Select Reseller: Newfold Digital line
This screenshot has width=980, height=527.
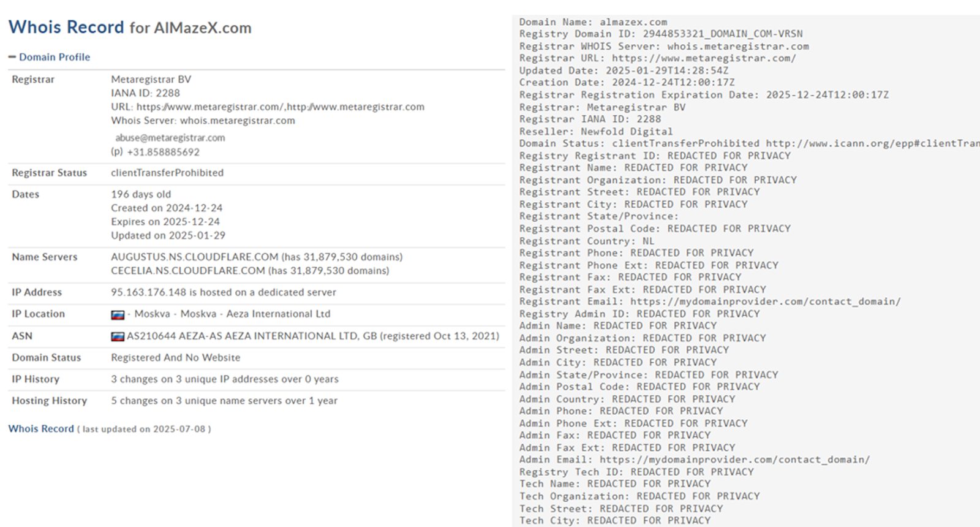[596, 131]
